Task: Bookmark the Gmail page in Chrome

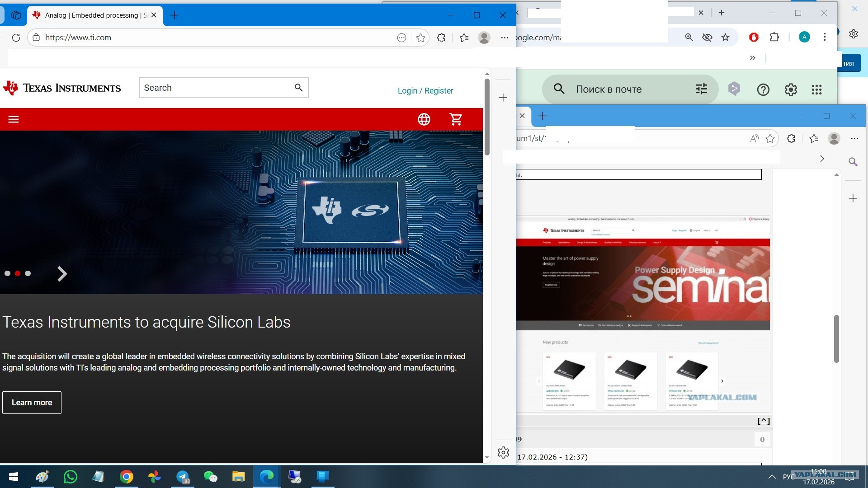Action: point(726,38)
